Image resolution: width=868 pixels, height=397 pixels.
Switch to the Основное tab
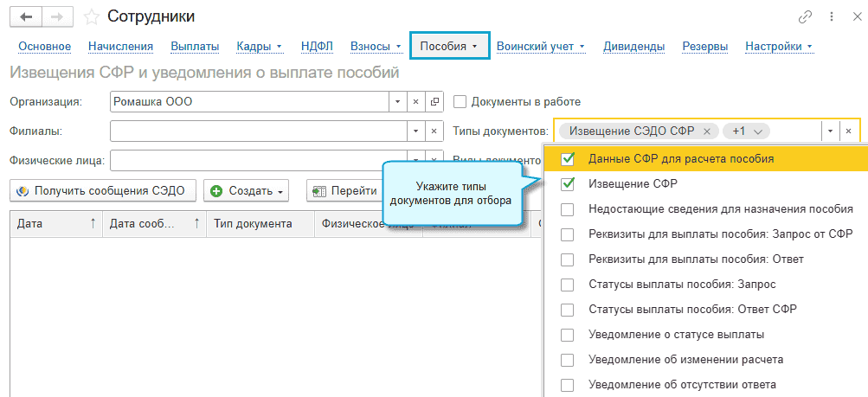(x=45, y=47)
